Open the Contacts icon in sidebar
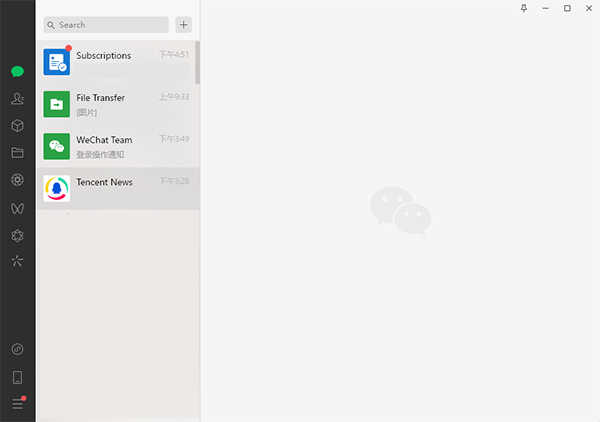This screenshot has width=600, height=422. tap(17, 99)
